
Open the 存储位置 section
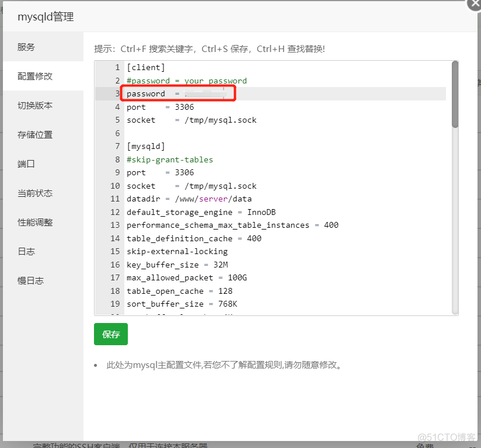pyautogui.click(x=35, y=134)
